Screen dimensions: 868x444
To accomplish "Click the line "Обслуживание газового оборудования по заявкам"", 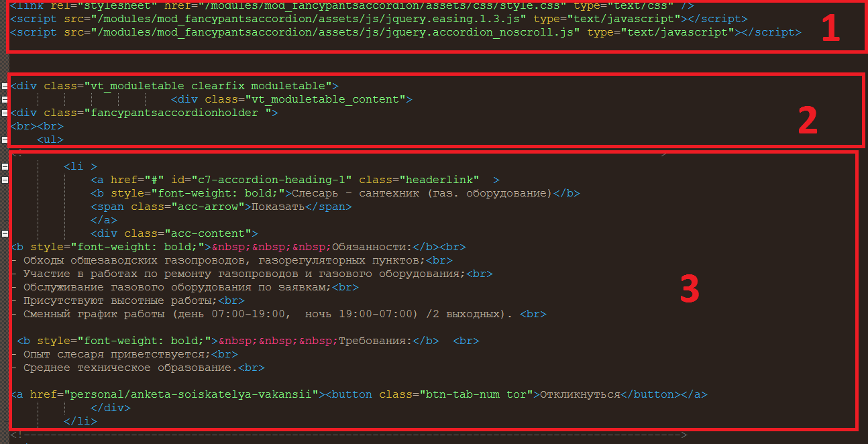I will tap(184, 287).
